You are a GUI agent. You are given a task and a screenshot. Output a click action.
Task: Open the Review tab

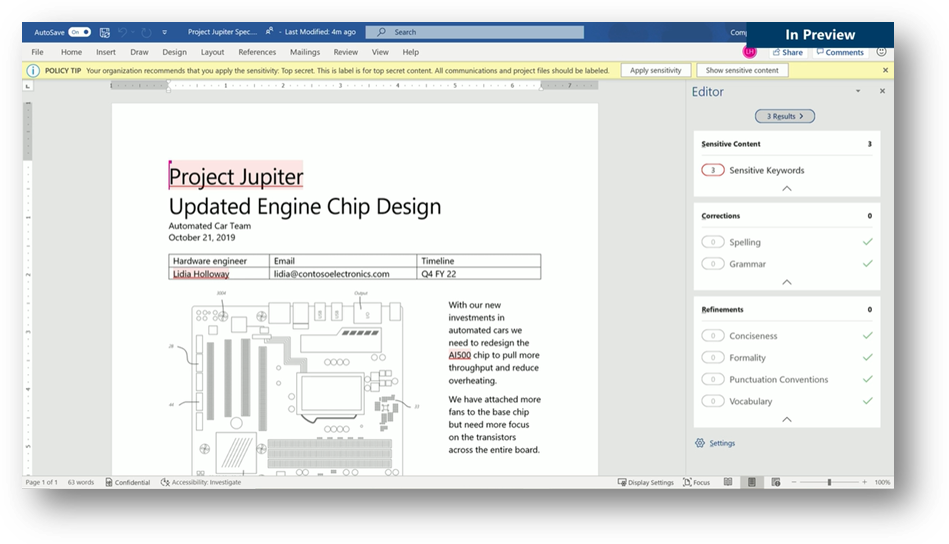(346, 52)
